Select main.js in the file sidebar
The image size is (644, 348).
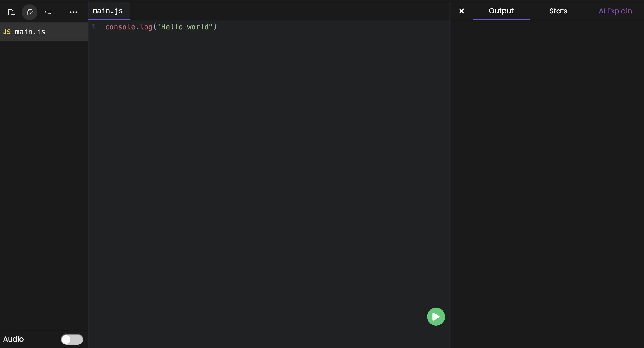(x=30, y=32)
